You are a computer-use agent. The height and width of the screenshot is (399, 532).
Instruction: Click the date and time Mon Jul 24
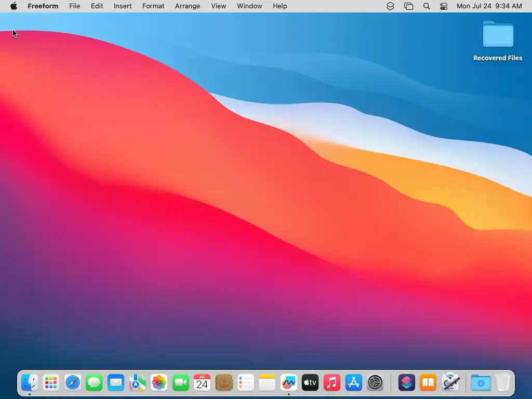click(489, 6)
